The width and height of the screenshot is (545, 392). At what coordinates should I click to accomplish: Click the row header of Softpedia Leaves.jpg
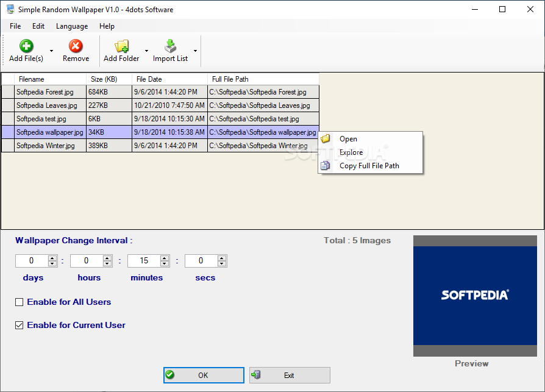point(8,105)
